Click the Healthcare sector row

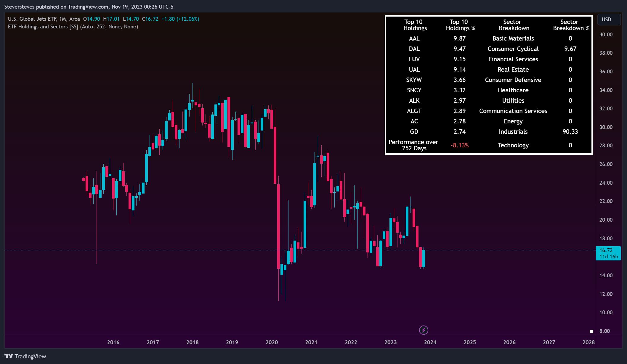click(513, 90)
